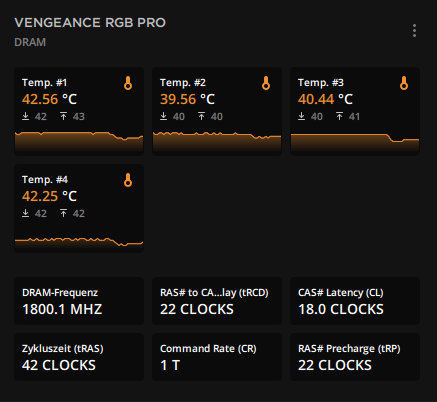Image resolution: width=437 pixels, height=402 pixels.
Task: Click the maximum arrow icon on Temp. #2
Action: 201,116
